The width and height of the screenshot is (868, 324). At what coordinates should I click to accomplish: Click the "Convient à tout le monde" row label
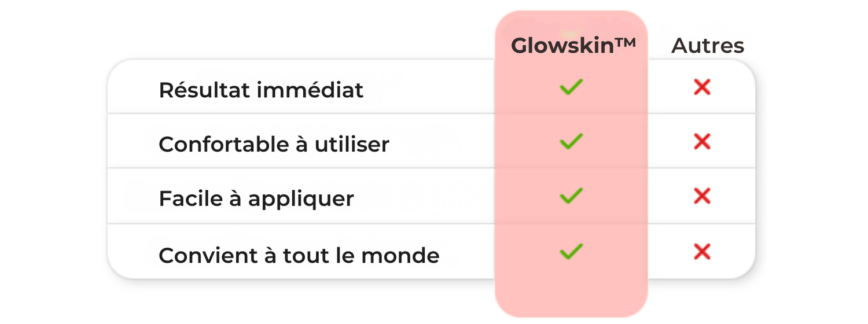point(299,255)
